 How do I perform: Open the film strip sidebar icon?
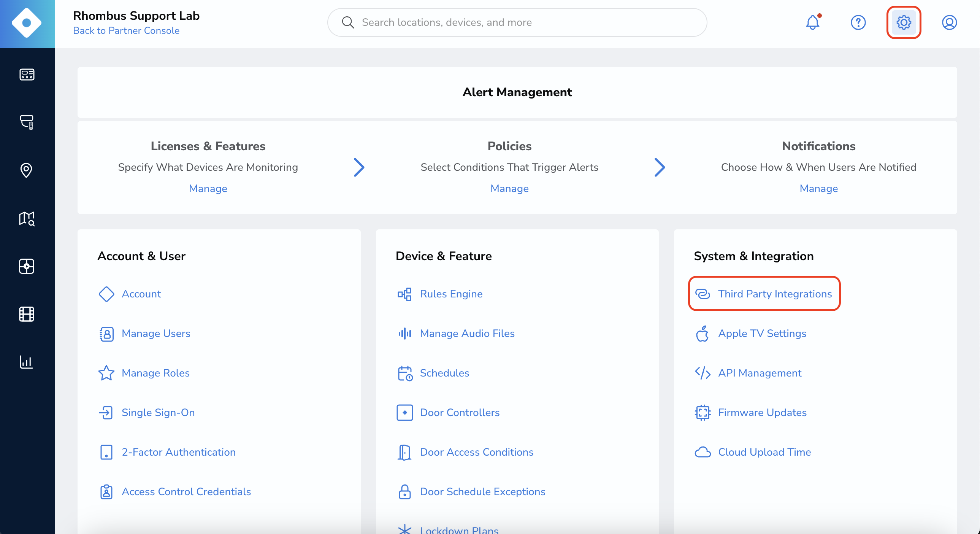(x=27, y=314)
